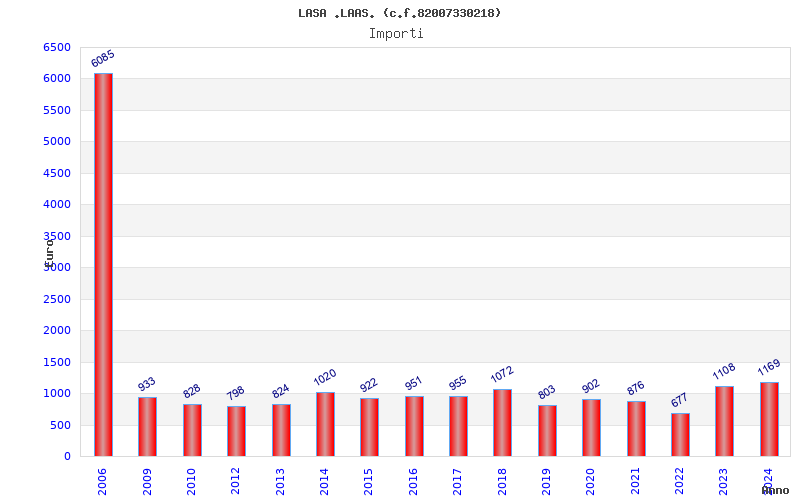
Task: Click the 2009 bar valued 933
Action: point(147,427)
